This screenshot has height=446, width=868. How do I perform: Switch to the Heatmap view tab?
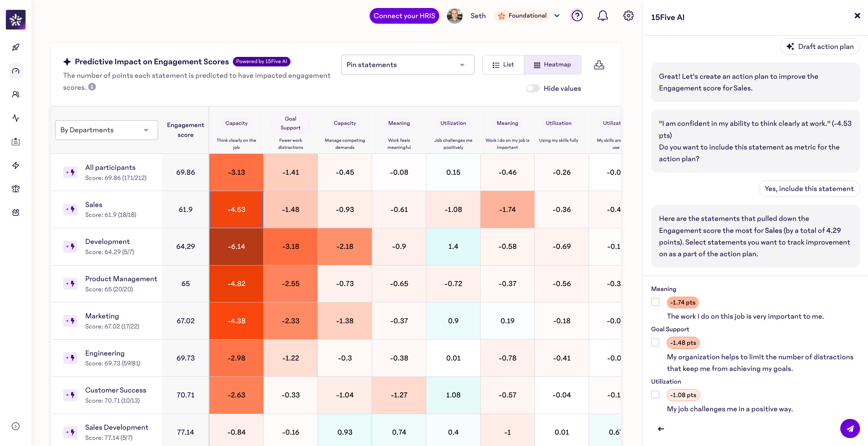point(552,65)
